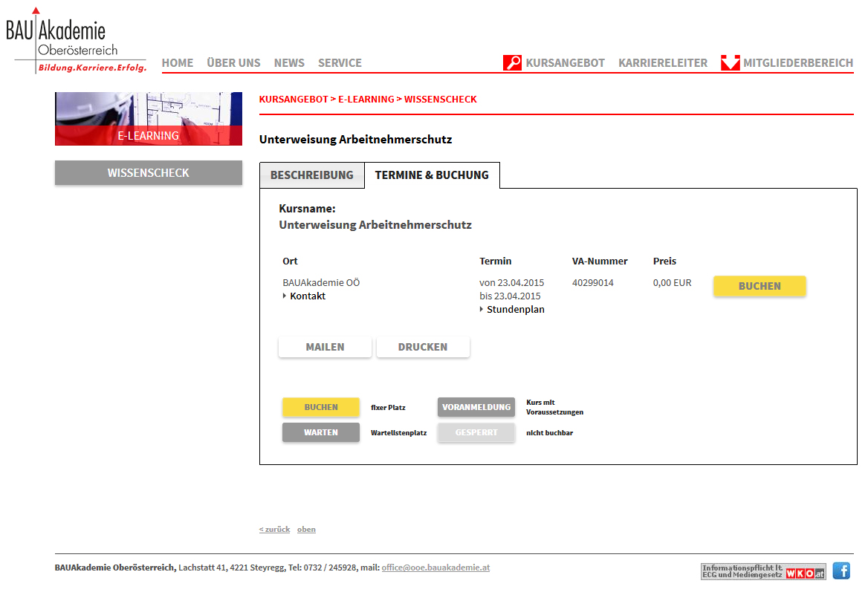Image resolution: width=868 pixels, height=595 pixels.
Task: Open KURSANGEBOT in the top navigation
Action: [566, 63]
